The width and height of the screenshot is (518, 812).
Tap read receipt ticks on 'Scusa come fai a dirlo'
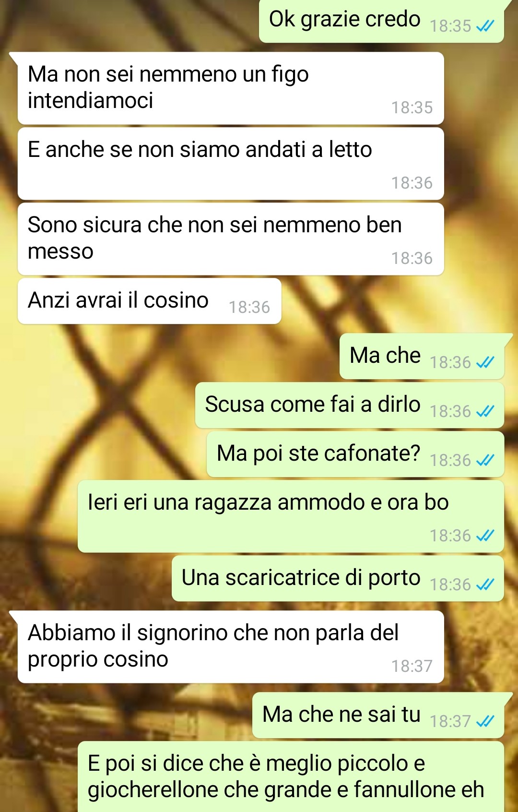485,411
